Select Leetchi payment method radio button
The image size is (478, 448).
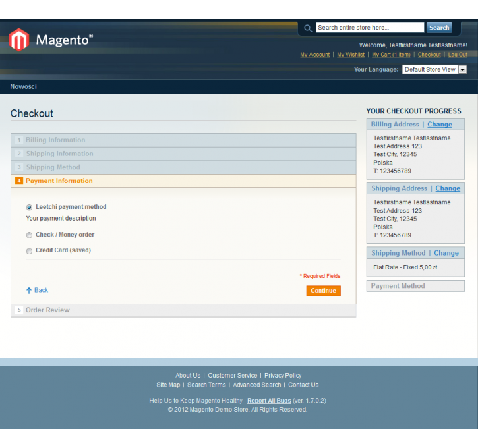(29, 207)
